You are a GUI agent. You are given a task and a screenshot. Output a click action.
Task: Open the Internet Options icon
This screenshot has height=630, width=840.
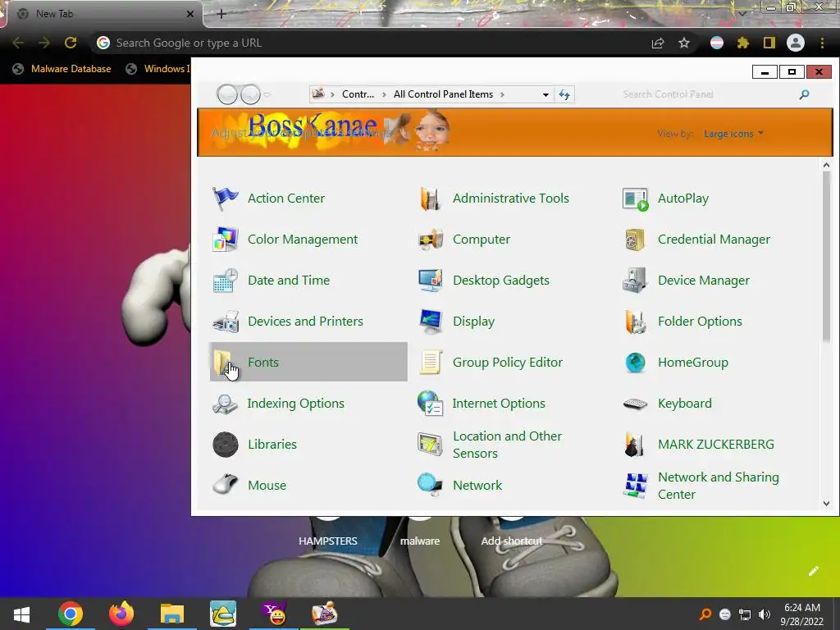tap(430, 404)
